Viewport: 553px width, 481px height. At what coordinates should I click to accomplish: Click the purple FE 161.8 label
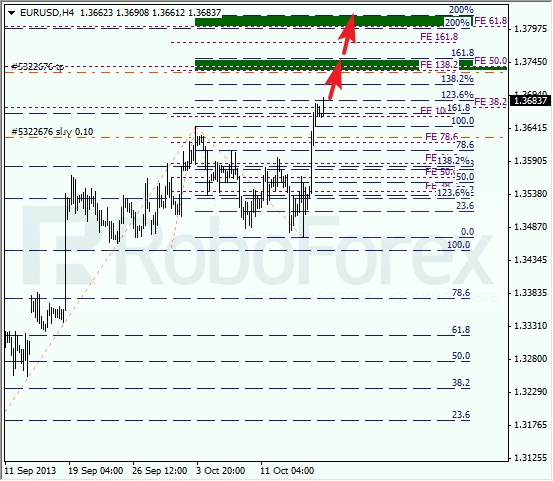click(x=439, y=37)
